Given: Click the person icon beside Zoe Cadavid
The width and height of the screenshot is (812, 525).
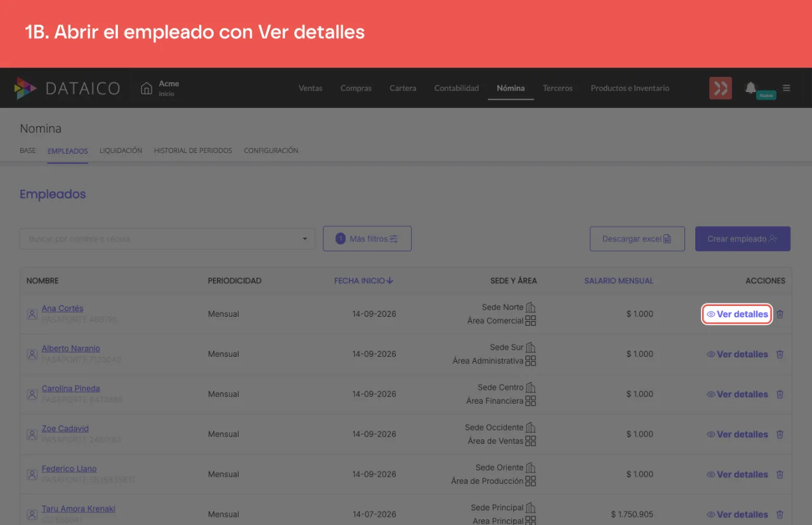Looking at the screenshot, I should pyautogui.click(x=32, y=434).
